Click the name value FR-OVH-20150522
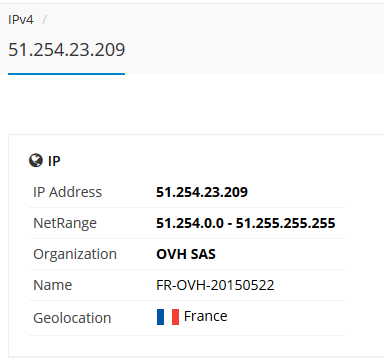Screen dimensions: 384x361 tap(215, 285)
